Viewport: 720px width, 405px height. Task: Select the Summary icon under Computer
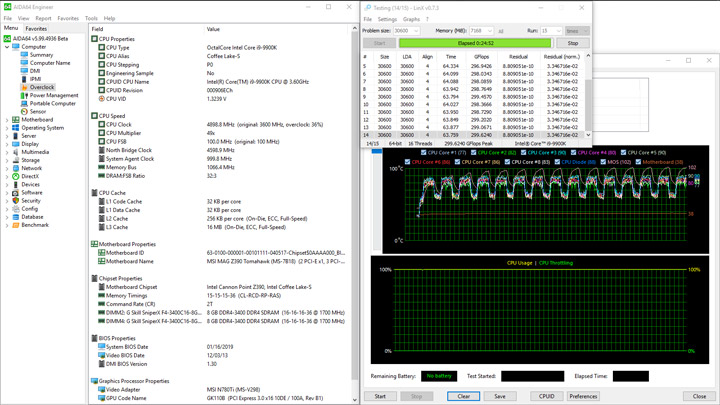coord(24,55)
